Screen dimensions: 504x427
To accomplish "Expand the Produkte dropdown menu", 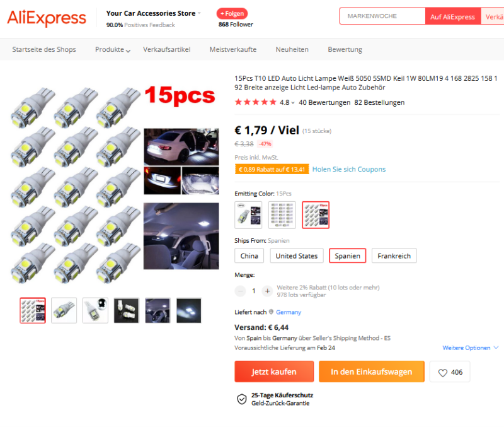I will coord(113,50).
